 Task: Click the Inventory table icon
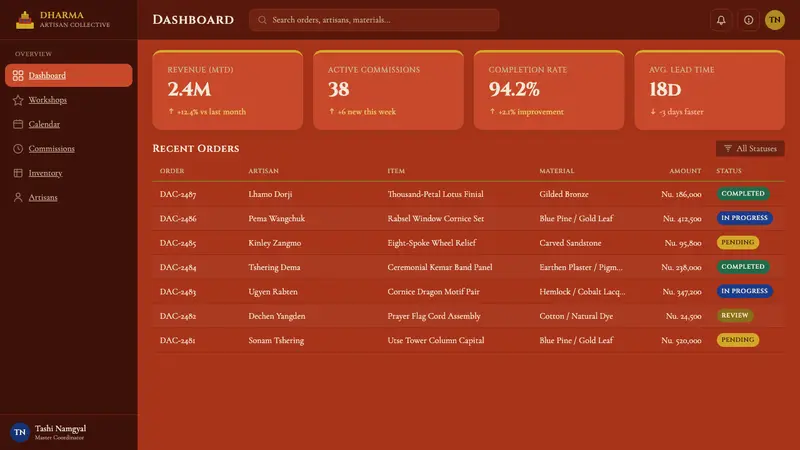pyautogui.click(x=18, y=173)
